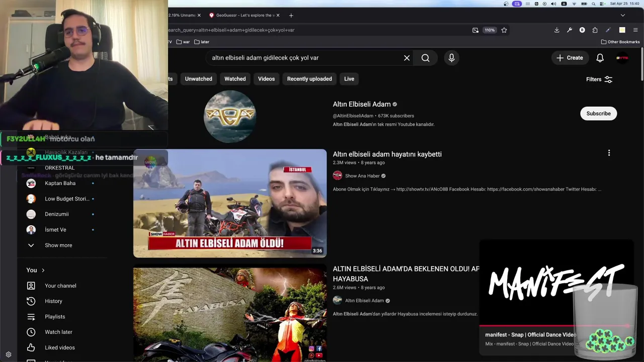Click the Altın Elbiseli Adam channel avatar
The width and height of the screenshot is (644, 362).
[230, 116]
